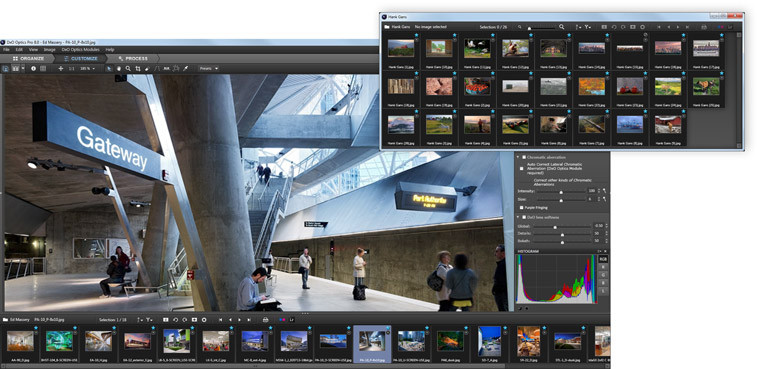Screen dimensions: 757x369
Task: Open the Image menu
Action: (x=50, y=50)
